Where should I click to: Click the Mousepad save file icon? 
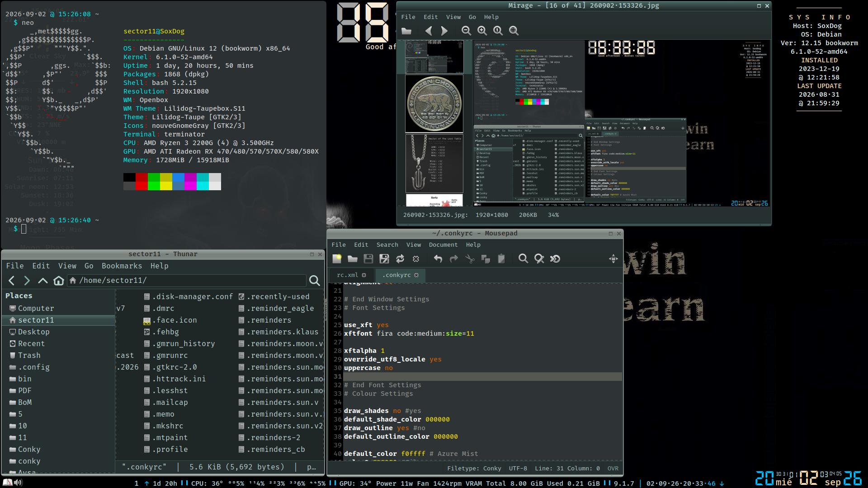pyautogui.click(x=368, y=259)
